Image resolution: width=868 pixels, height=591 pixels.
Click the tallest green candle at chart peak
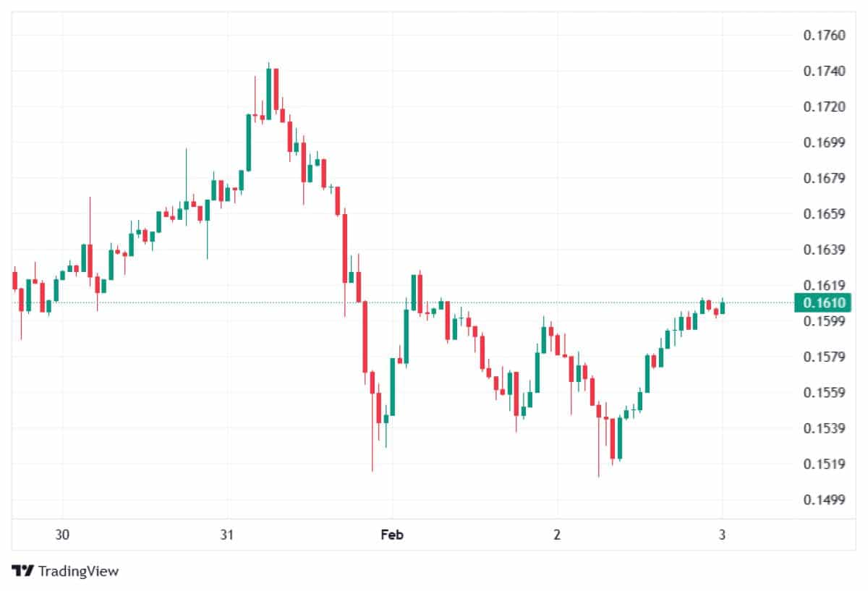268,93
